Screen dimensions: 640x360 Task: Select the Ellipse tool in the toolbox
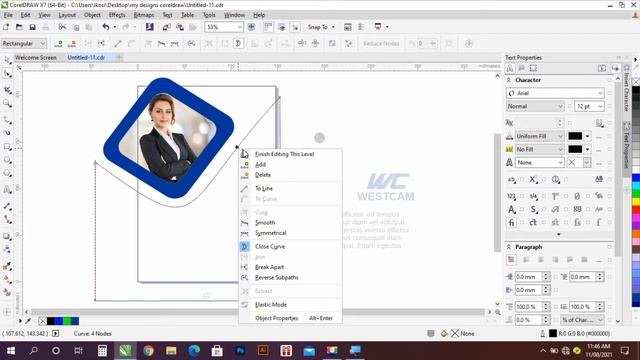pyautogui.click(x=7, y=160)
